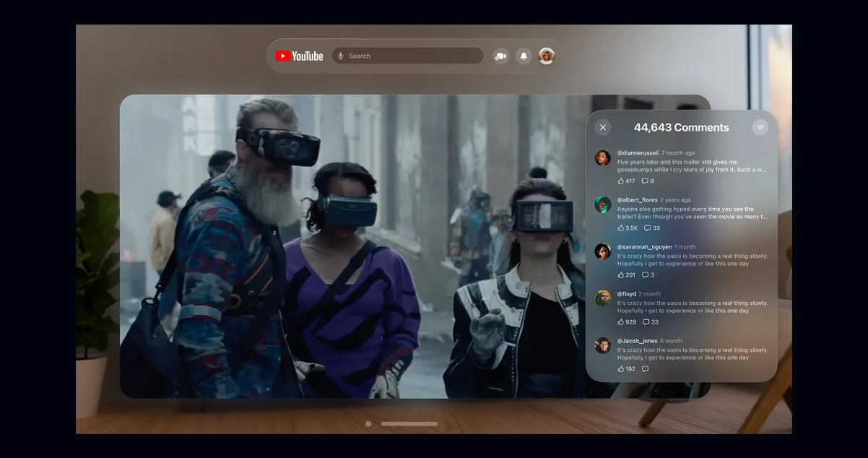868x458 pixels.
Task: Reply to @Jacob_jones's comment
Action: pos(645,369)
